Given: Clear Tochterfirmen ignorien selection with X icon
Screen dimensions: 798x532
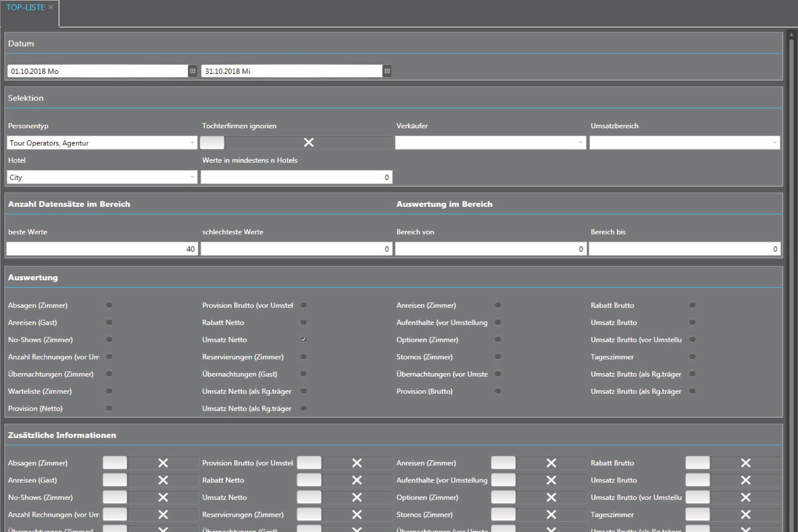Looking at the screenshot, I should pos(309,142).
